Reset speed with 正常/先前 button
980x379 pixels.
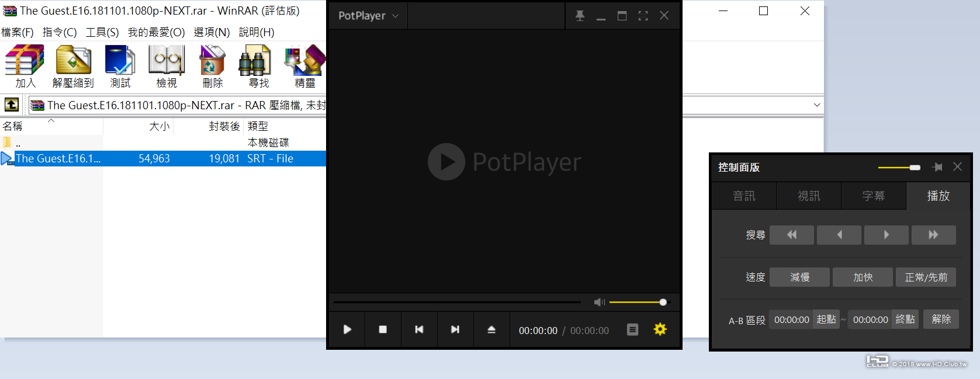(926, 277)
